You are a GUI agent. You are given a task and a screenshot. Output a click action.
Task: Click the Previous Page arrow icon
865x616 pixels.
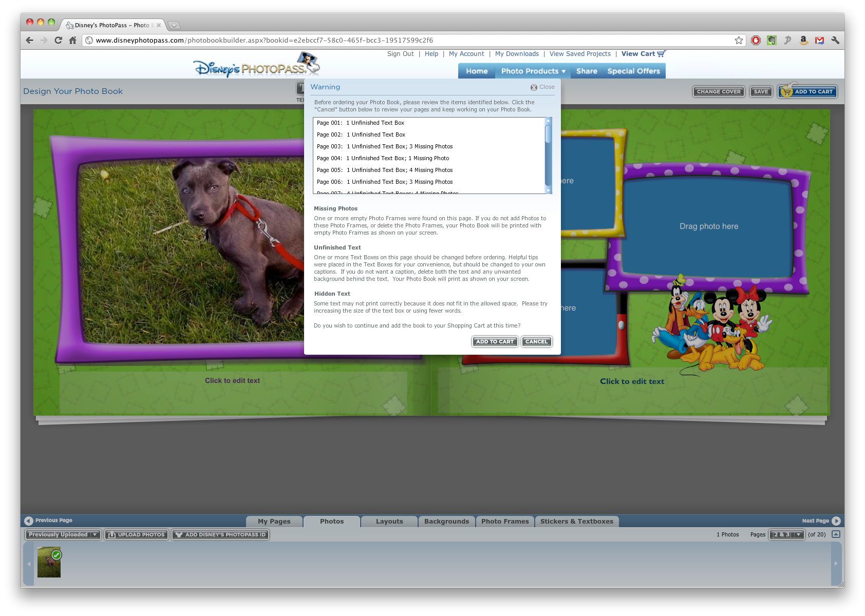coord(29,521)
